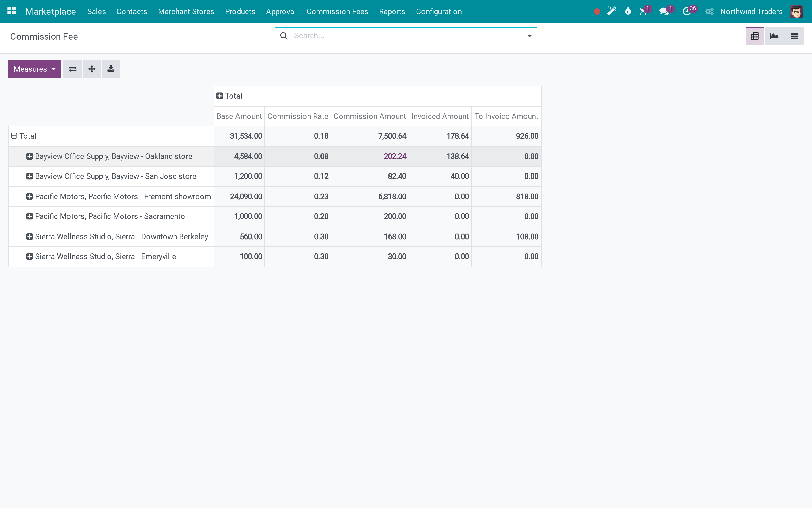The height and width of the screenshot is (508, 812).
Task: Click the gears debug icon
Action: click(709, 12)
